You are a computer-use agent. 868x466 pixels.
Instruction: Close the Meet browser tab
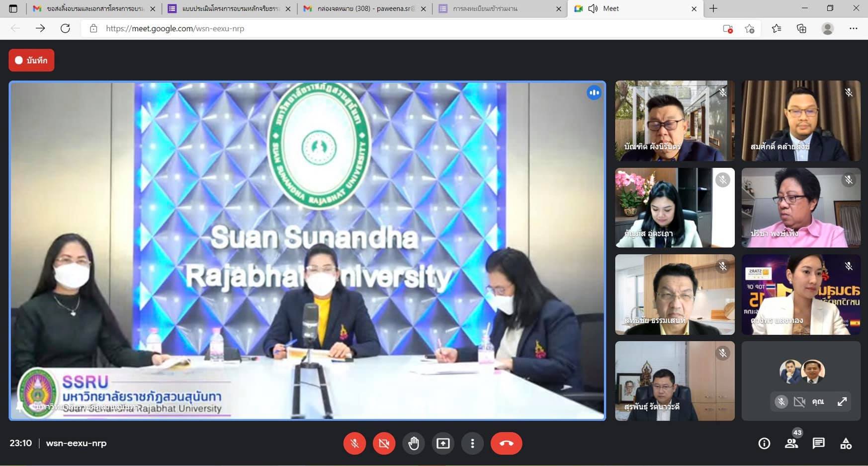pos(694,8)
